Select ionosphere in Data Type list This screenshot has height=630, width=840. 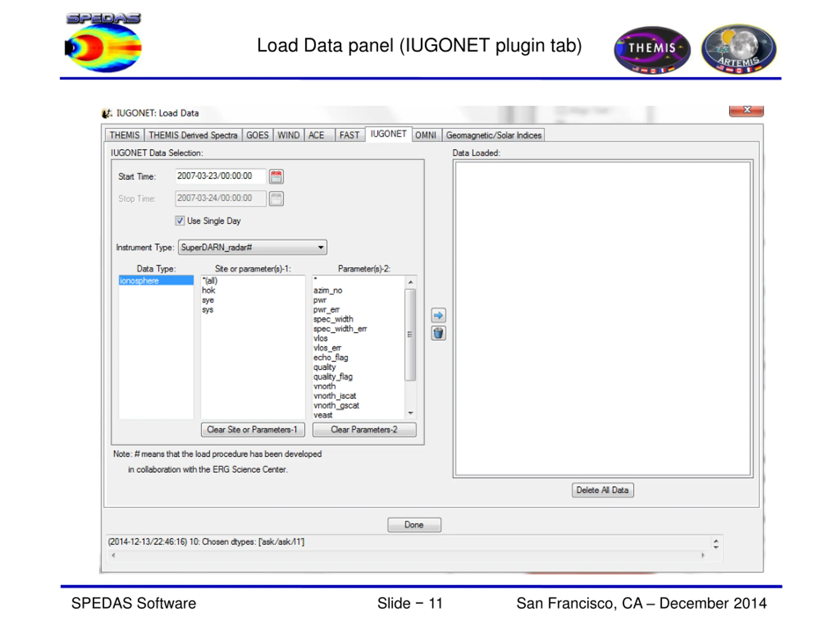[156, 281]
